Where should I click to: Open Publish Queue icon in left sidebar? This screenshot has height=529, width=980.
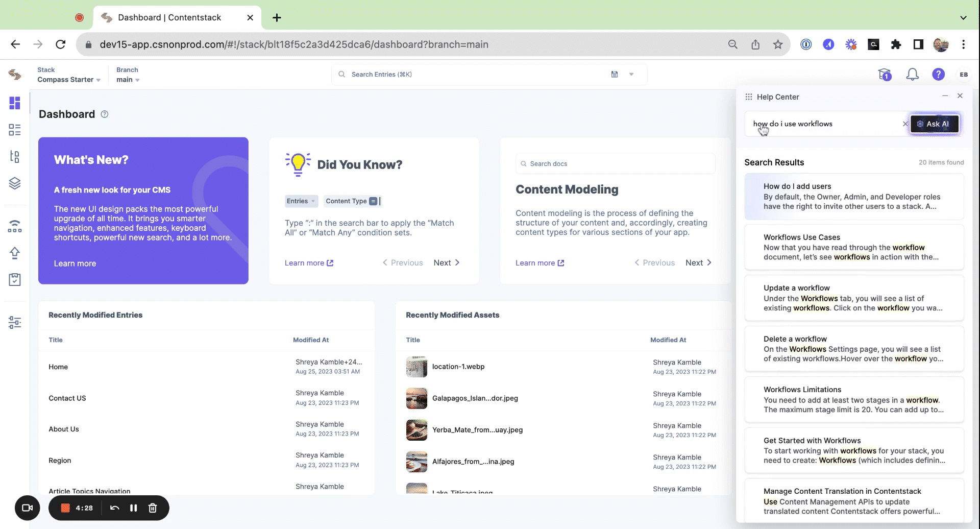[x=15, y=226]
